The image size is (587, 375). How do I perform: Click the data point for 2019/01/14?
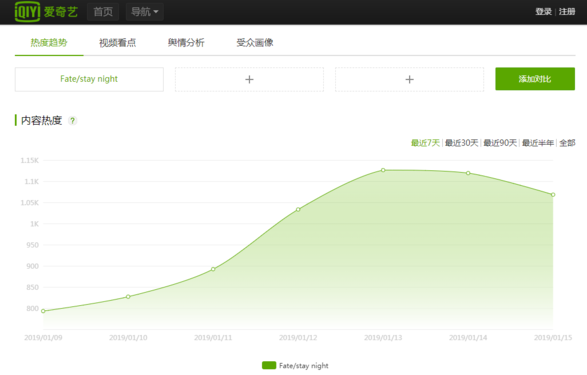pyautogui.click(x=468, y=173)
